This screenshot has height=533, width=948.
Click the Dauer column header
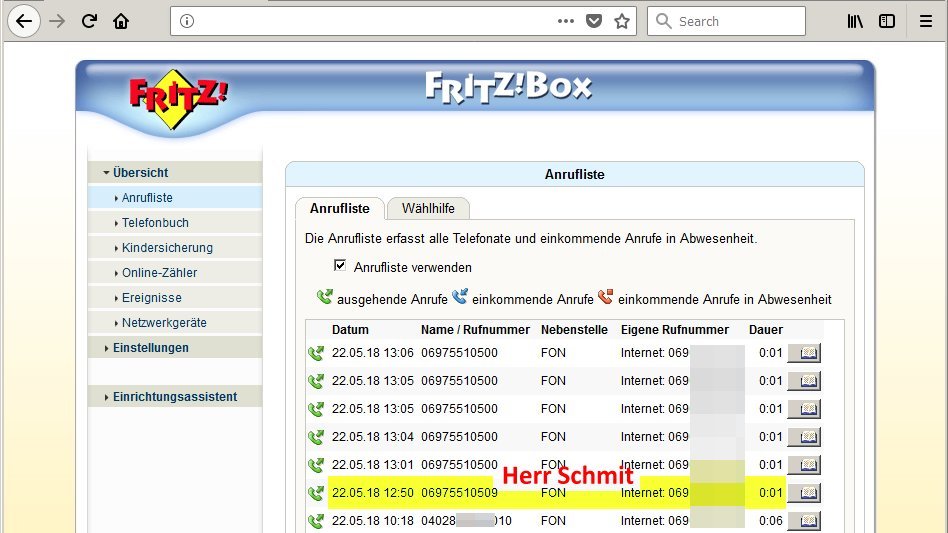[x=766, y=330]
